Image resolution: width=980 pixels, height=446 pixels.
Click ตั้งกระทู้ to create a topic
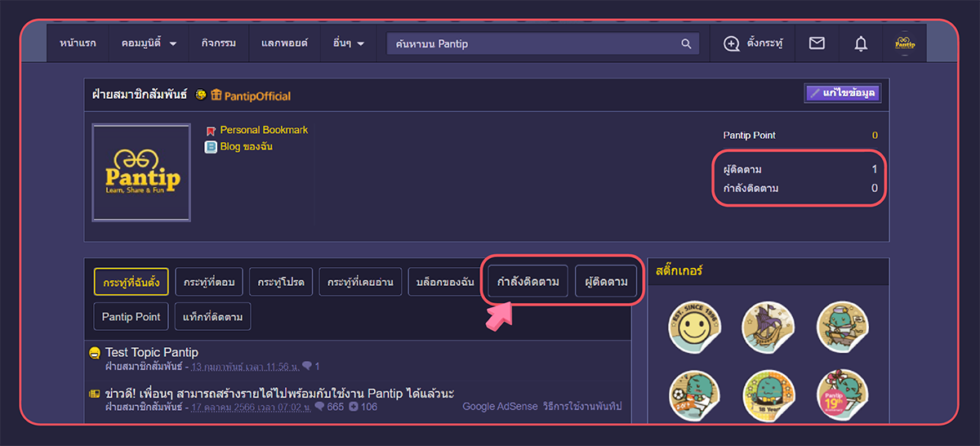tap(753, 43)
